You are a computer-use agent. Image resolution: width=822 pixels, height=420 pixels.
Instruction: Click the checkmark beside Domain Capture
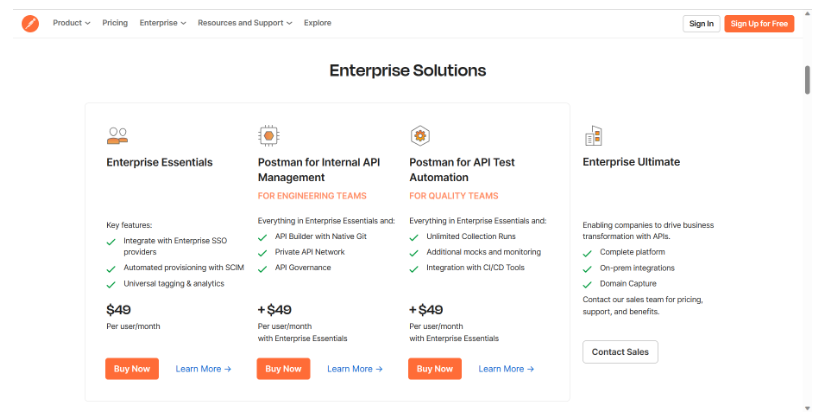point(588,285)
